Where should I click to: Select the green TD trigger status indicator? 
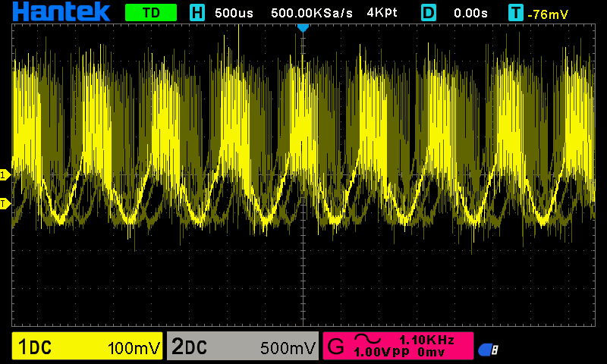pyautogui.click(x=151, y=13)
